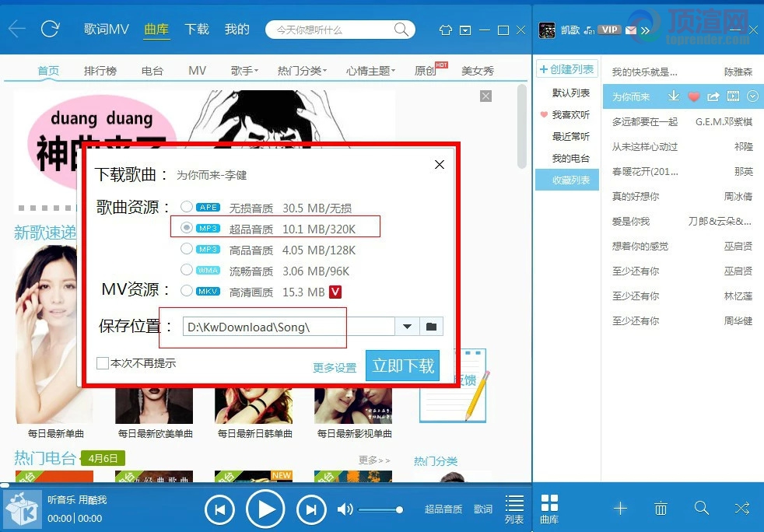Expand the 心情主题 dropdown menu

pos(371,71)
